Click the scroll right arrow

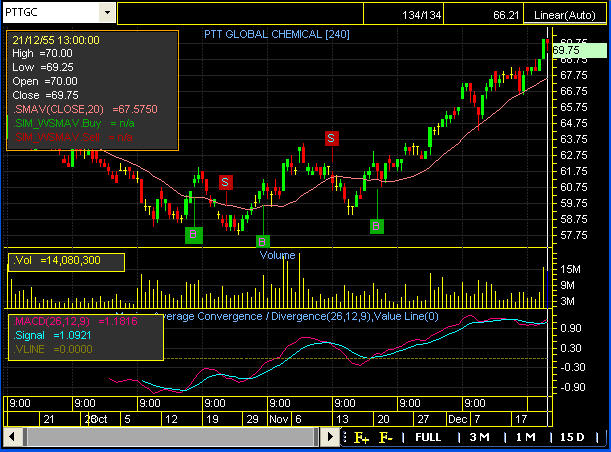[330, 436]
